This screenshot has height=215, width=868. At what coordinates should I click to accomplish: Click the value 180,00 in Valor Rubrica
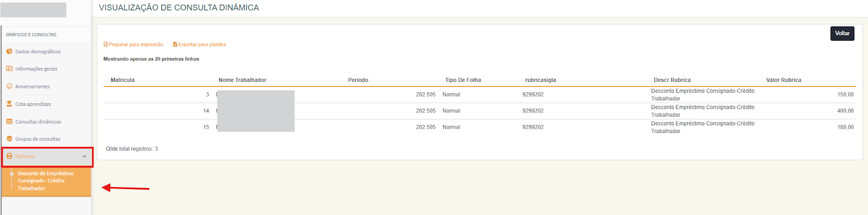pos(845,127)
